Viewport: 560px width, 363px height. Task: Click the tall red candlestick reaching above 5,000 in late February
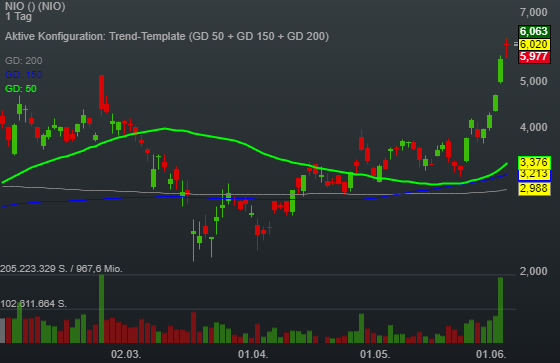click(x=101, y=92)
